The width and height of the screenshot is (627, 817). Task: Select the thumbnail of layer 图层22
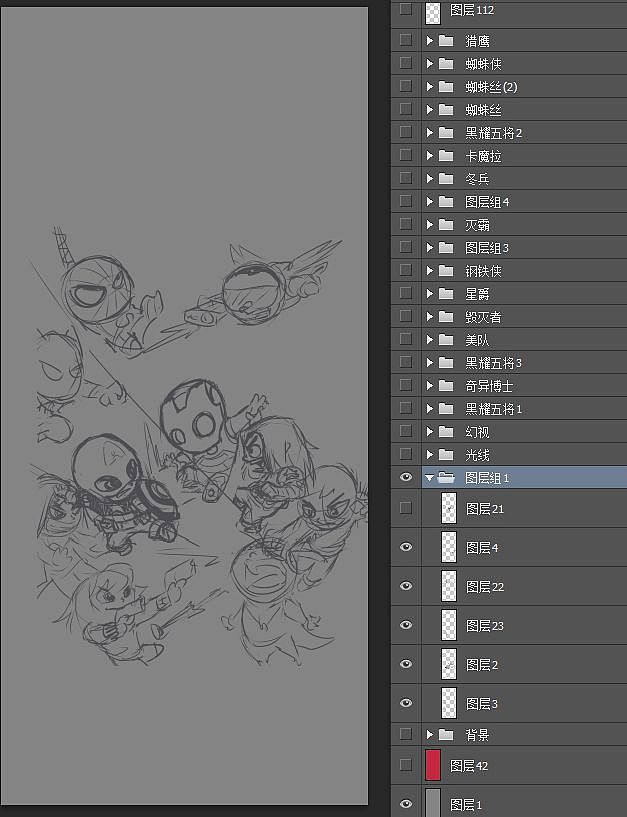point(449,586)
